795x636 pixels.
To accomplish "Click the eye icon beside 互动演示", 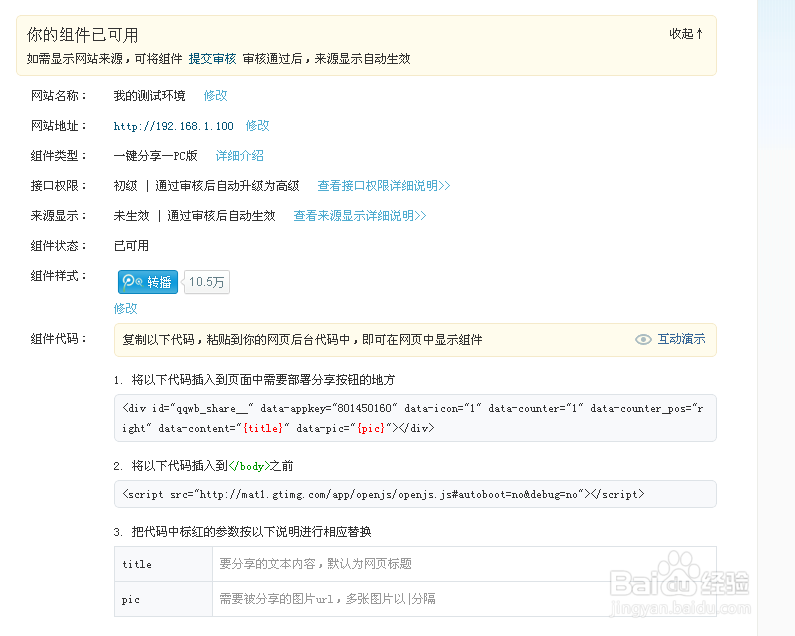I will click(643, 339).
